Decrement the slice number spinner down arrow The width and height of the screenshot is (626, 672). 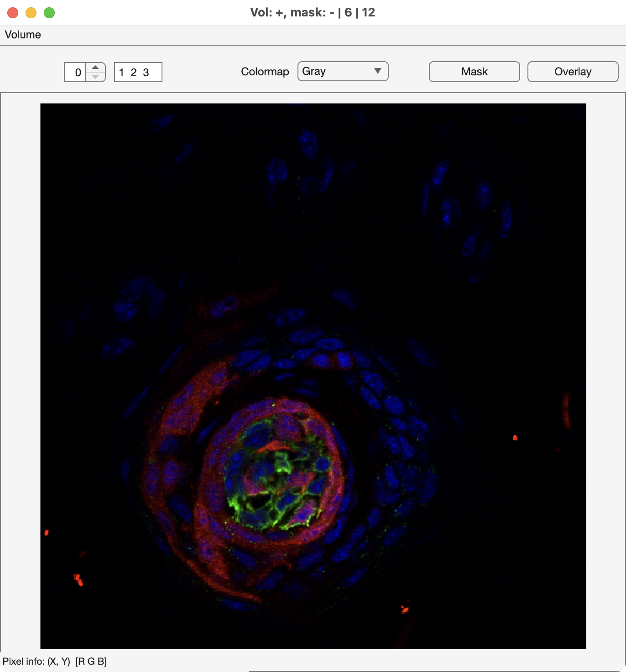tap(95, 77)
